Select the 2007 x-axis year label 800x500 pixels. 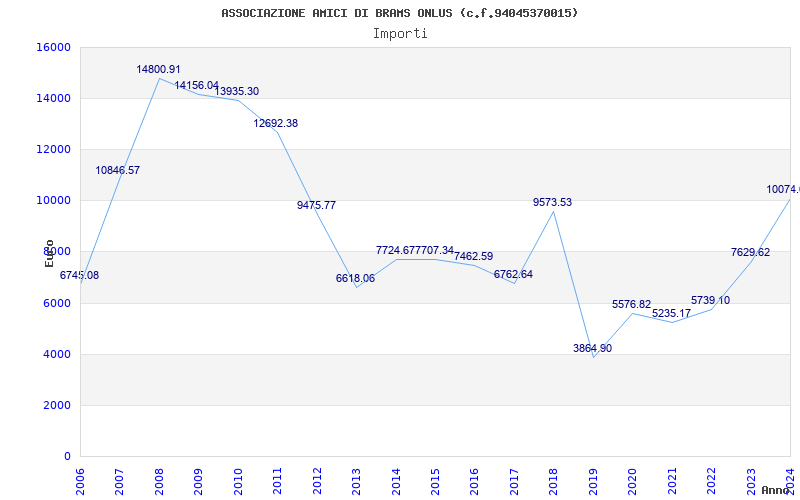pos(119,481)
